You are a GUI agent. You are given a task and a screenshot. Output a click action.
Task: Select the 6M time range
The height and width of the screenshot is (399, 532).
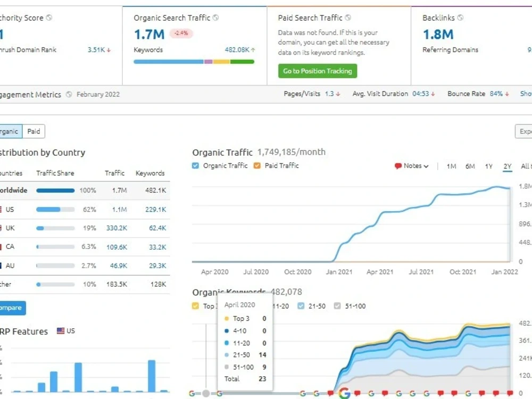pos(470,166)
